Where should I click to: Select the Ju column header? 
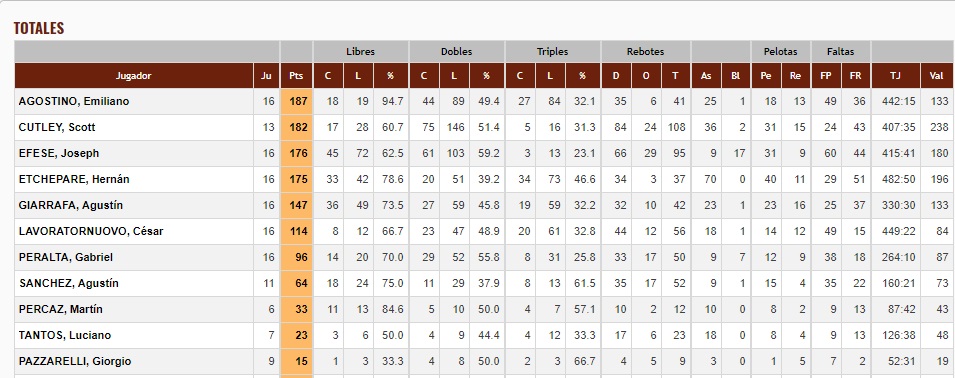pyautogui.click(x=266, y=76)
